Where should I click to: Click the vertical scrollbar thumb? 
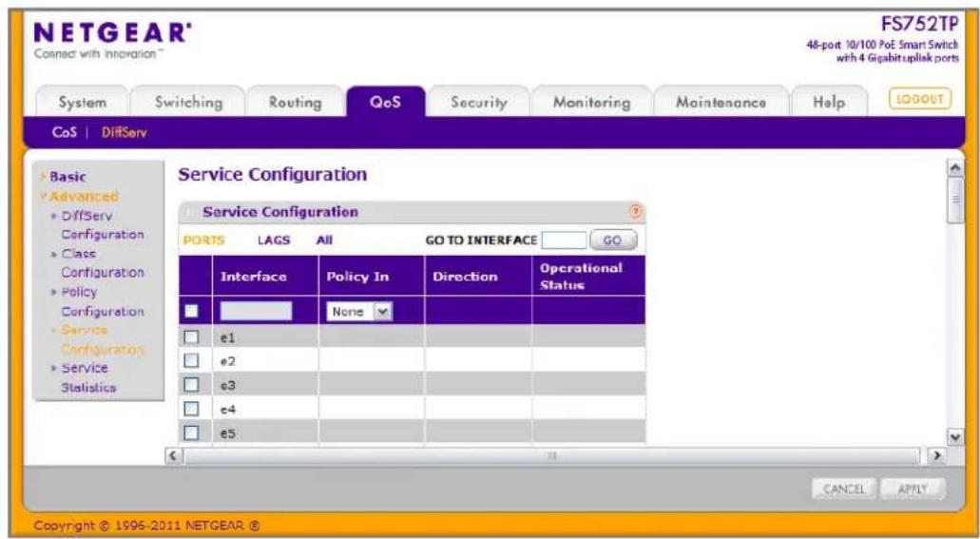coord(955,200)
